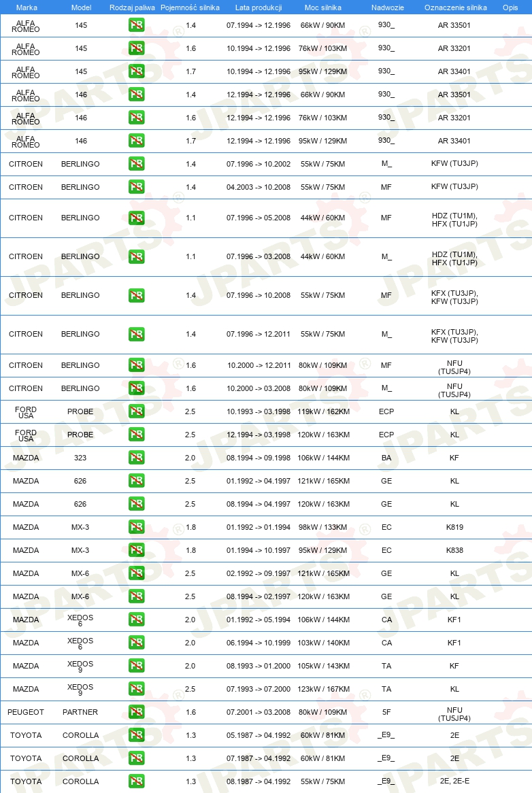
Task: Click fuel icon for Alfa Romeo 146 1.6
Action: (137, 118)
